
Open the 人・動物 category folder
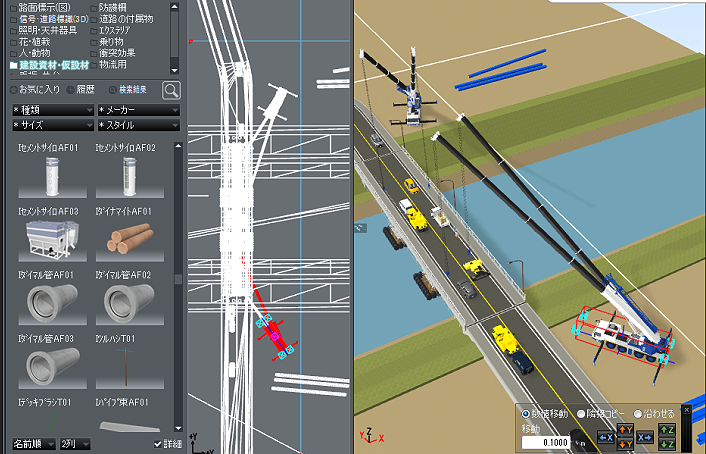(36, 53)
